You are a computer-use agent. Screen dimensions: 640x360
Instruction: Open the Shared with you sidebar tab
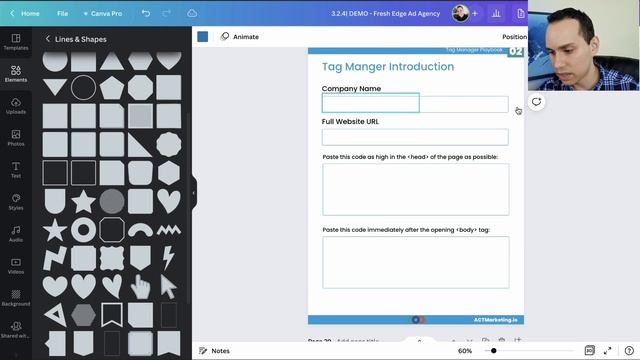16,330
